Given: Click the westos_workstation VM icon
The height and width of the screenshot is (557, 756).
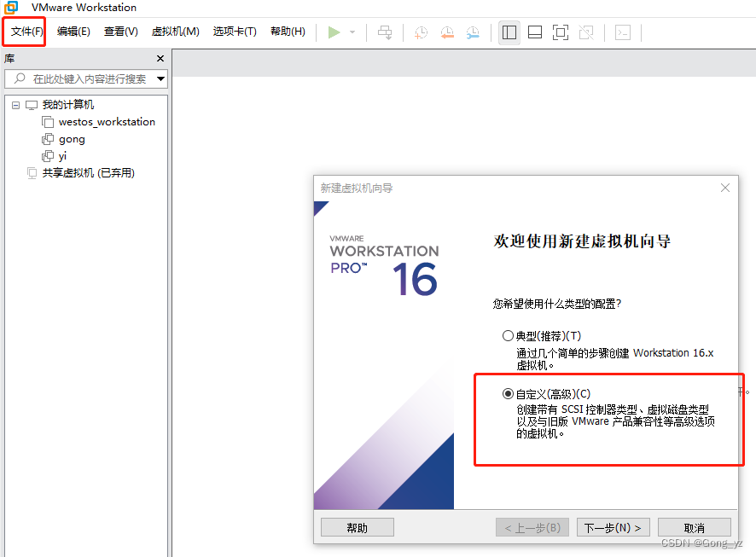Looking at the screenshot, I should click(x=48, y=122).
